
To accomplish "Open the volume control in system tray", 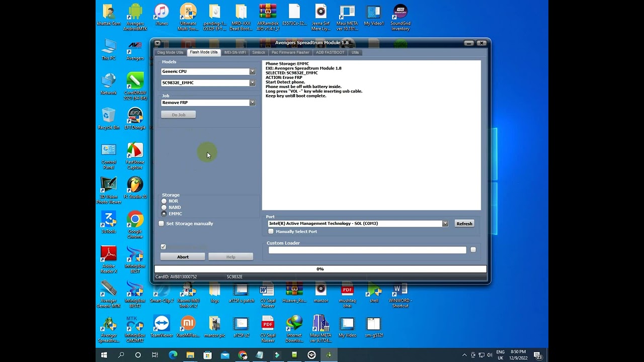I will [490, 355].
